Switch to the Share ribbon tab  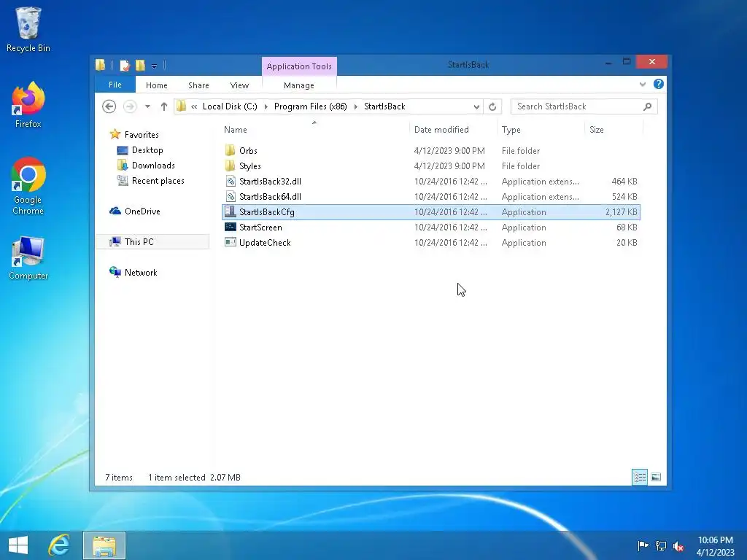[198, 85]
